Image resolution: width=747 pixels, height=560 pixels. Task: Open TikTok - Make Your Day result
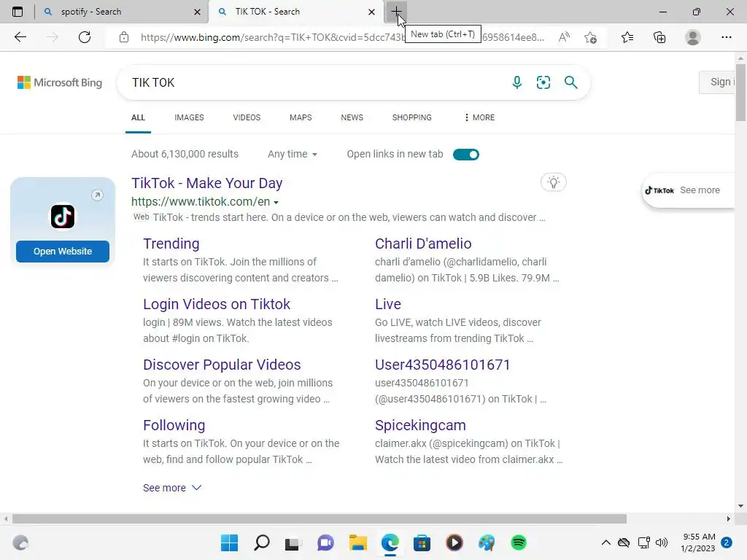pyautogui.click(x=206, y=183)
